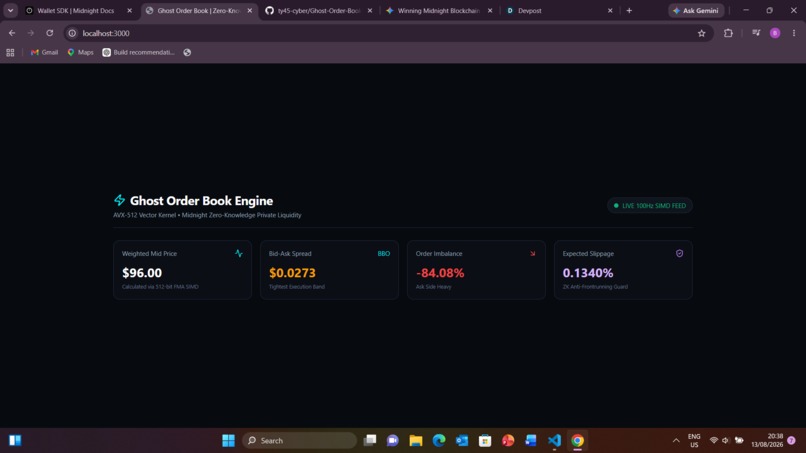This screenshot has height=453, width=806.
Task: Open the Maps bookmark
Action: tap(80, 52)
